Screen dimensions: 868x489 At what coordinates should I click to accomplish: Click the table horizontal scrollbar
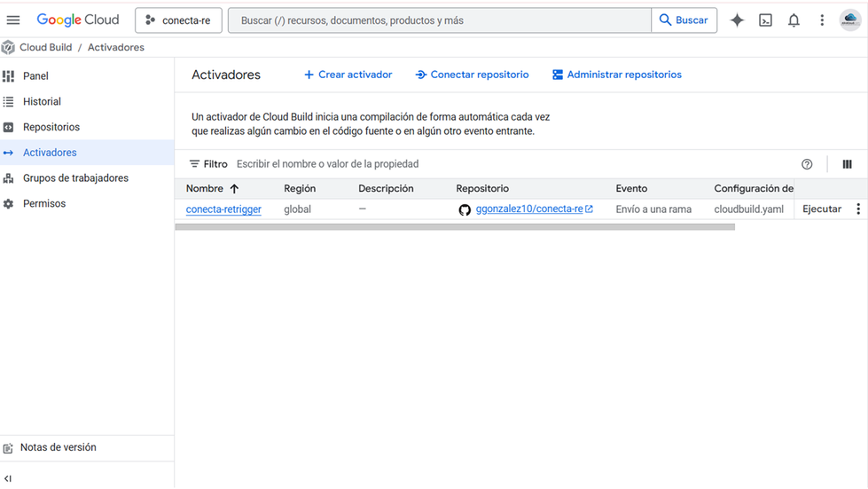[455, 226]
